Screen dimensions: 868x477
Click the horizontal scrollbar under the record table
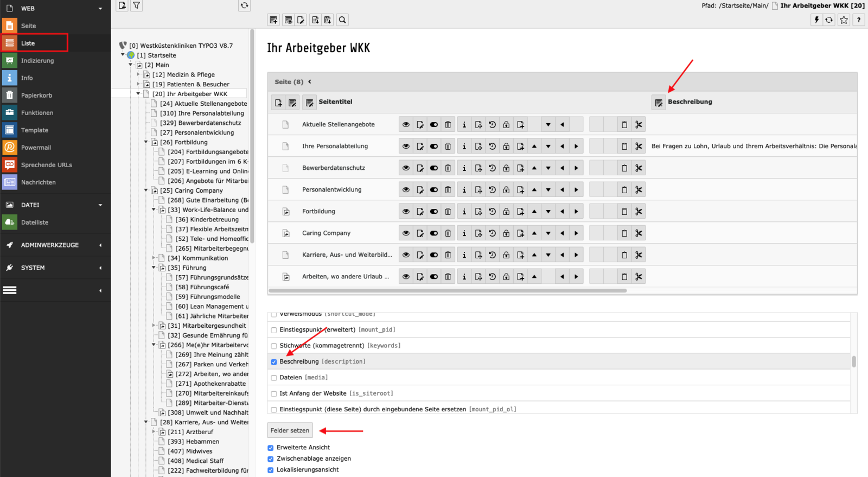[448, 291]
